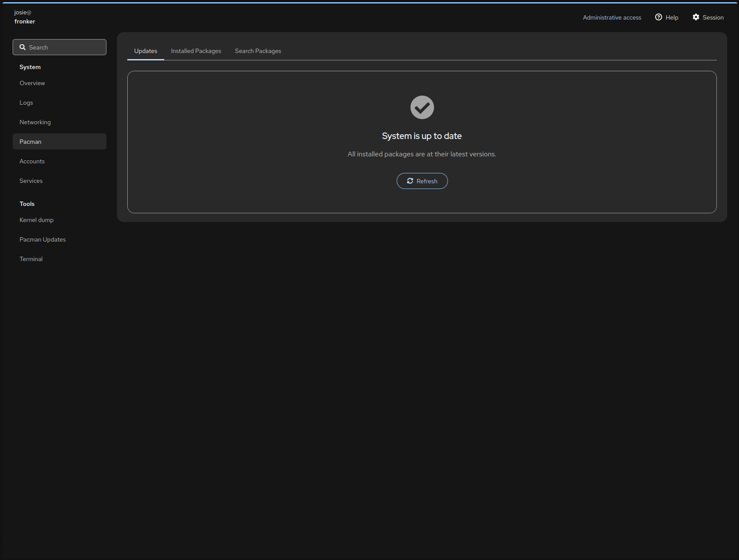
Task: Click the magnifier icon in the search box
Action: (23, 47)
